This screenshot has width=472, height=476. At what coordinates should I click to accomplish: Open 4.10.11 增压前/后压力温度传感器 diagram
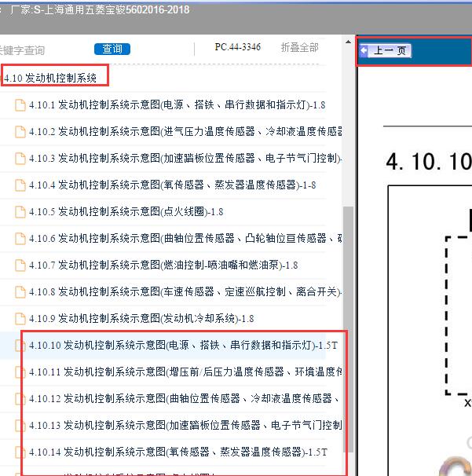(x=185, y=372)
